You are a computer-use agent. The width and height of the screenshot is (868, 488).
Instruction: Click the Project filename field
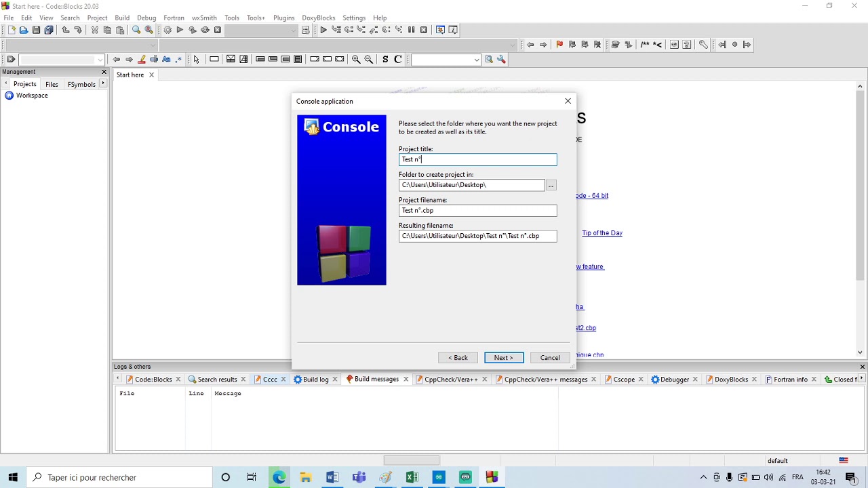[478, 210]
